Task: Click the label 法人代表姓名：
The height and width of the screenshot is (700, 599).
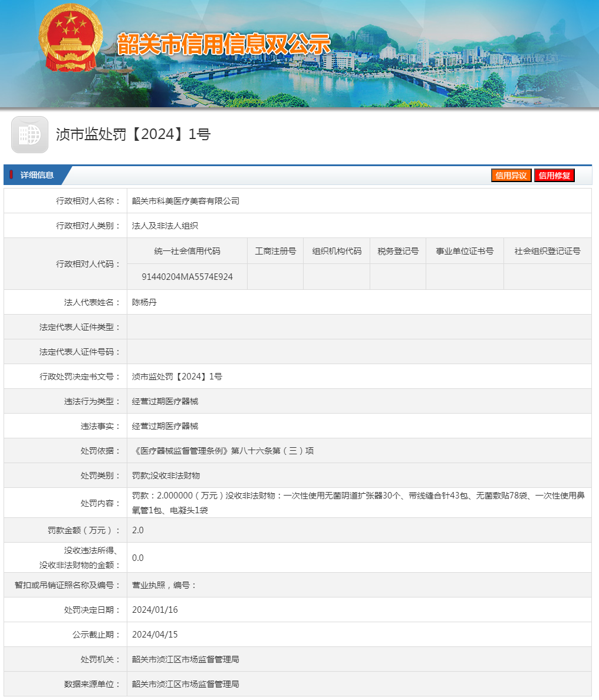Action: pyautogui.click(x=93, y=302)
